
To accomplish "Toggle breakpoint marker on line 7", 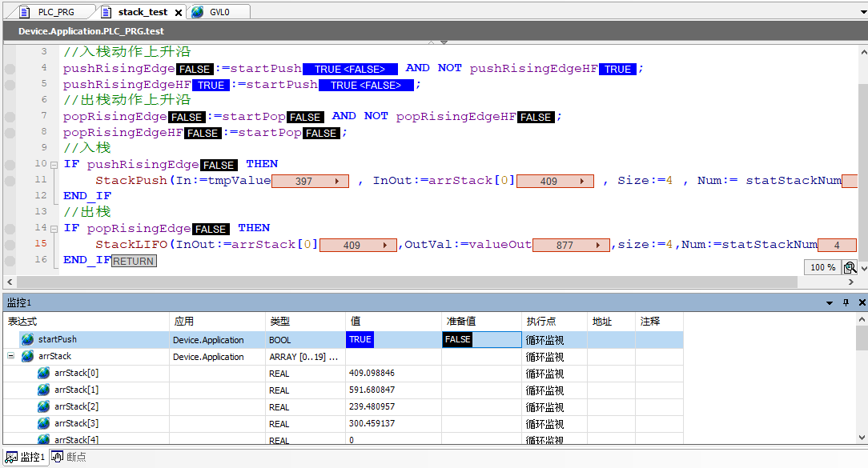I will 10,117.
